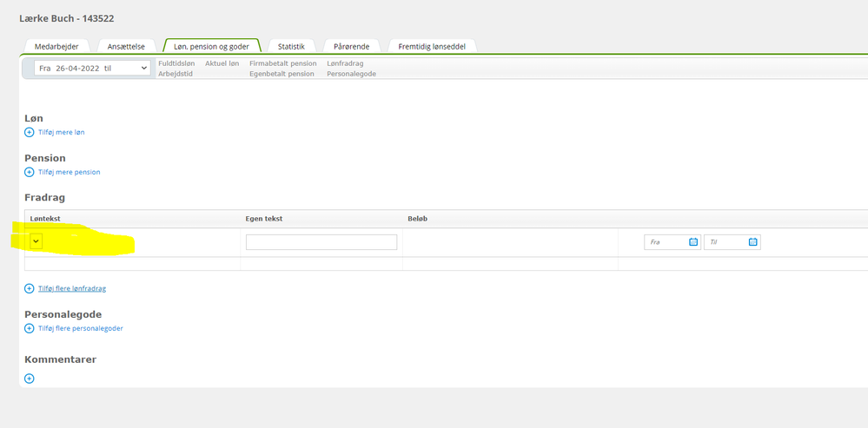Jump to Arbejdstid section link
The width and height of the screenshot is (868, 428).
pyautogui.click(x=176, y=74)
